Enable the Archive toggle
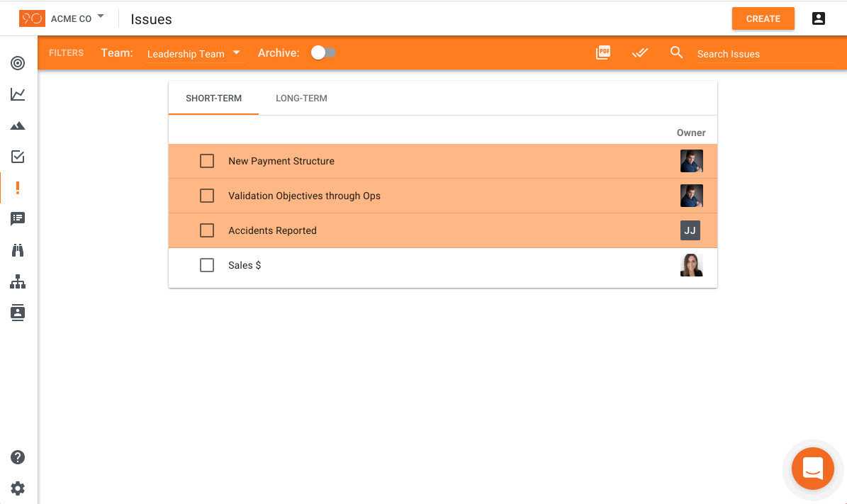This screenshot has height=504, width=847. (x=323, y=52)
